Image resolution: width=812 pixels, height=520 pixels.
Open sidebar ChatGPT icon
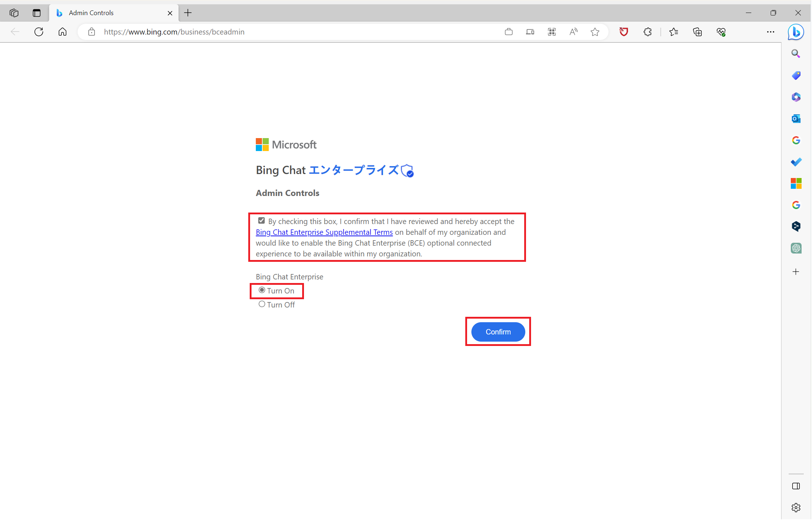pyautogui.click(x=796, y=248)
